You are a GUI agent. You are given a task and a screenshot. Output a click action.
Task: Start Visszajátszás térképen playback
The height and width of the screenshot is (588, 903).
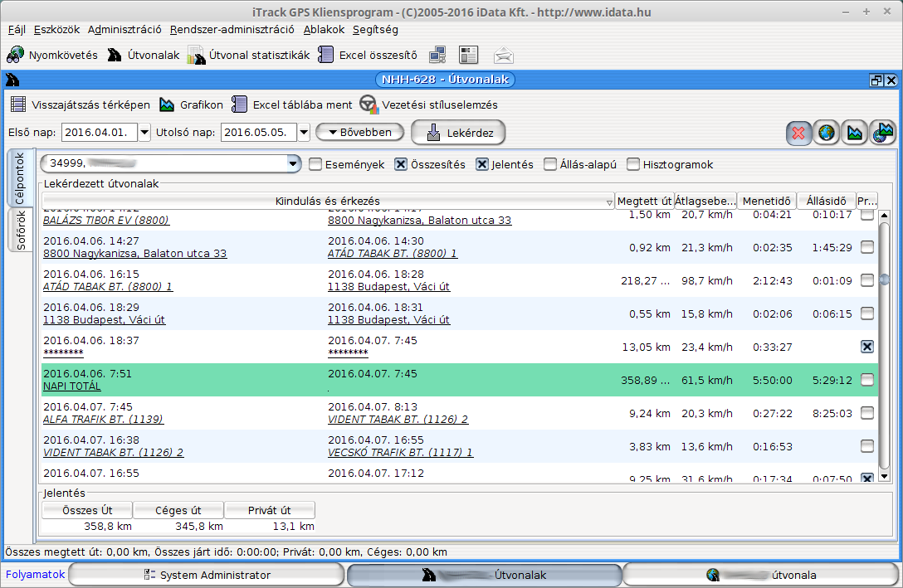81,105
